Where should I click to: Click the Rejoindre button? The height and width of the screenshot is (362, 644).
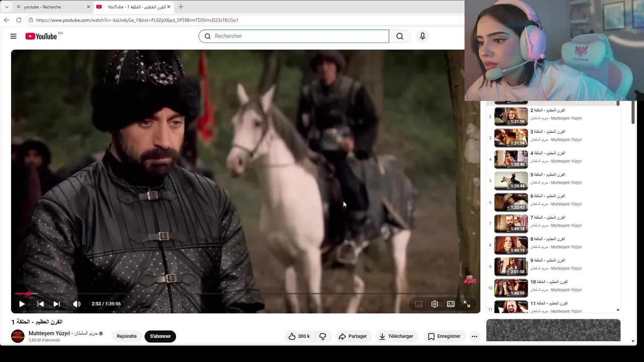click(x=127, y=336)
